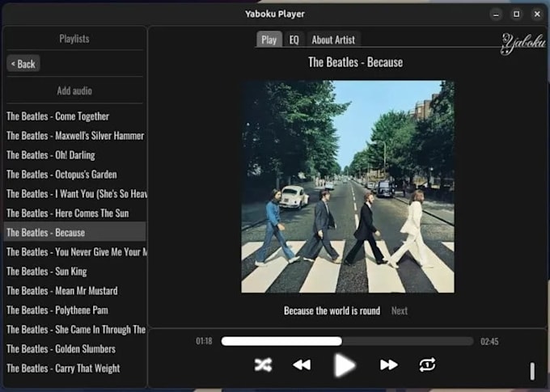Skip back with the rewind icon
This screenshot has height=392, width=550.
302,365
